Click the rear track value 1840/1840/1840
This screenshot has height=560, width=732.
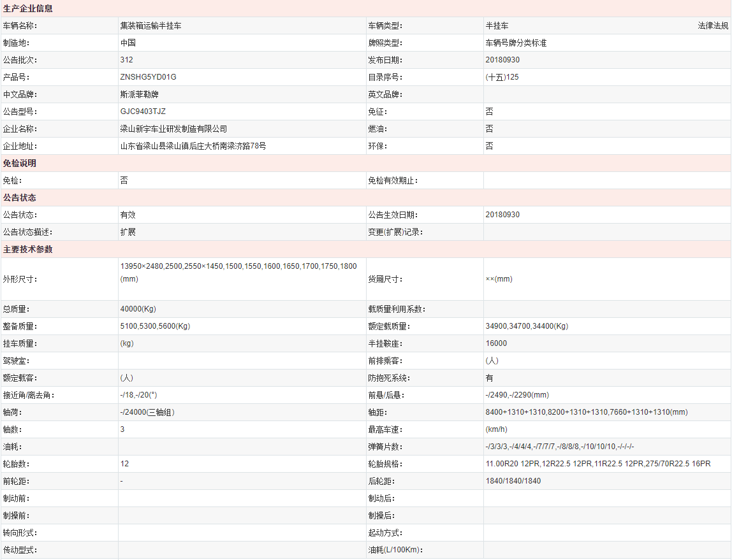click(x=513, y=481)
